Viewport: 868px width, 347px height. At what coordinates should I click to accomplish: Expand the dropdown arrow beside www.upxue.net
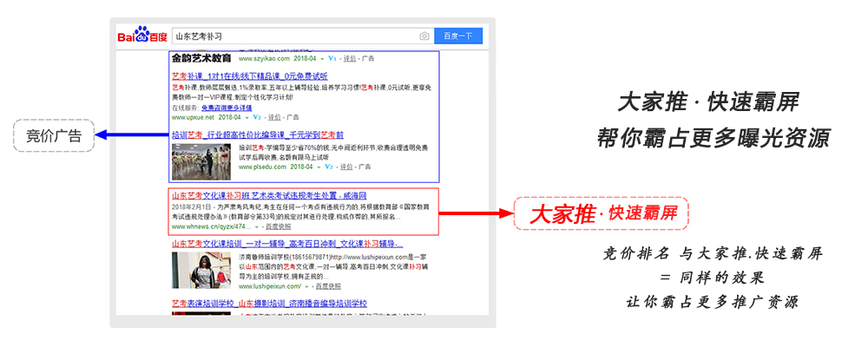(x=247, y=118)
